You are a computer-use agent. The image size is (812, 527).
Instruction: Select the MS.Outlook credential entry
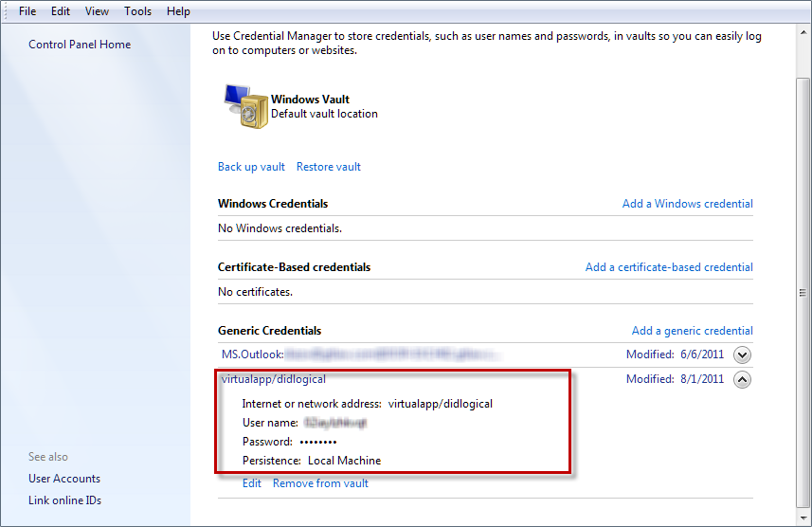[252, 354]
